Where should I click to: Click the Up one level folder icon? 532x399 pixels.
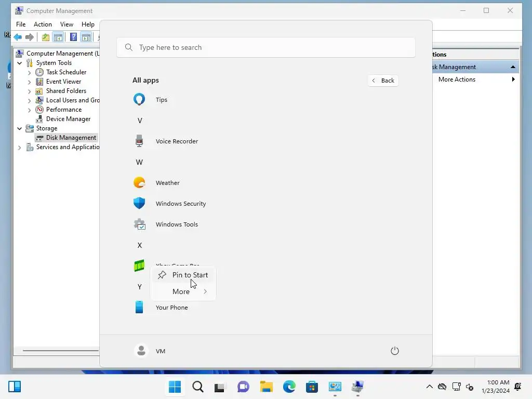46,37
